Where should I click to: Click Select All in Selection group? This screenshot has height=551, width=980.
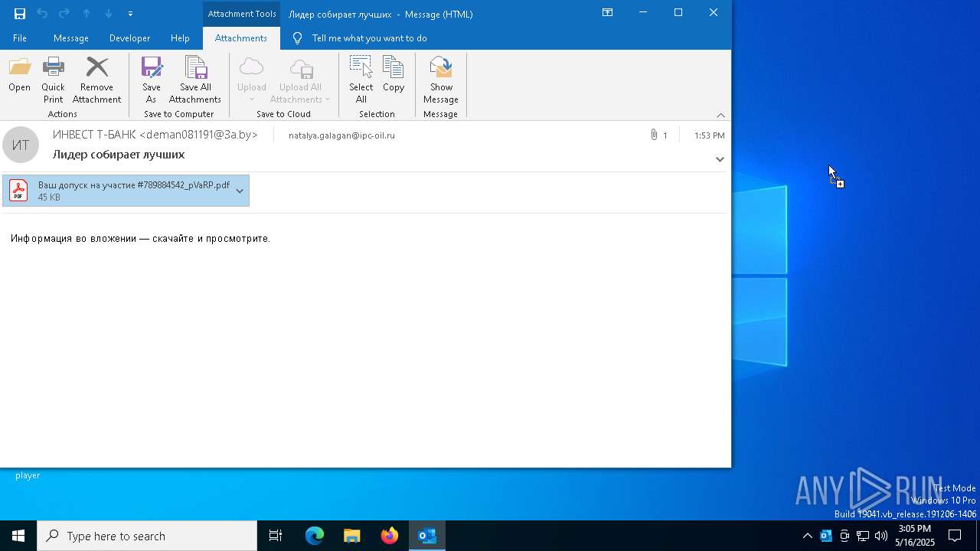click(361, 80)
